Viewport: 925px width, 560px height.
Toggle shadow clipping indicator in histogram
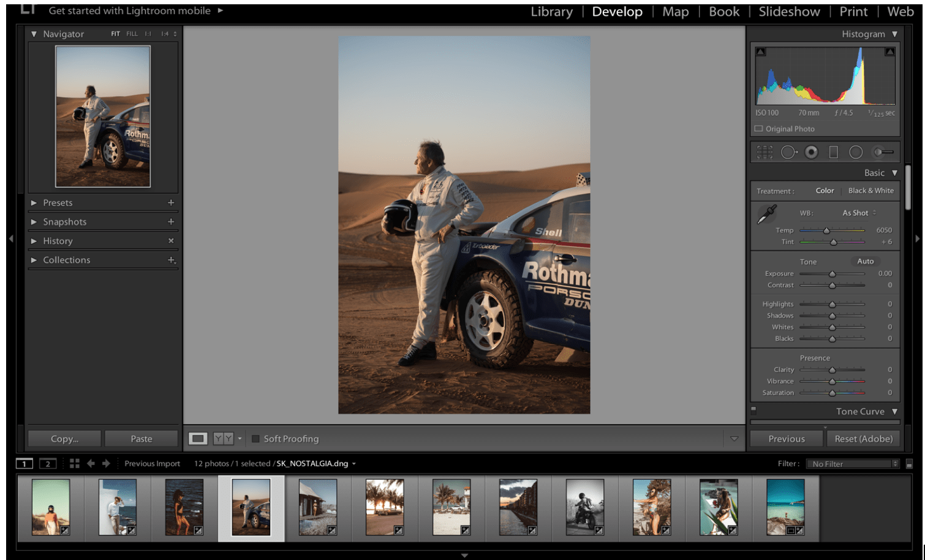click(x=760, y=52)
